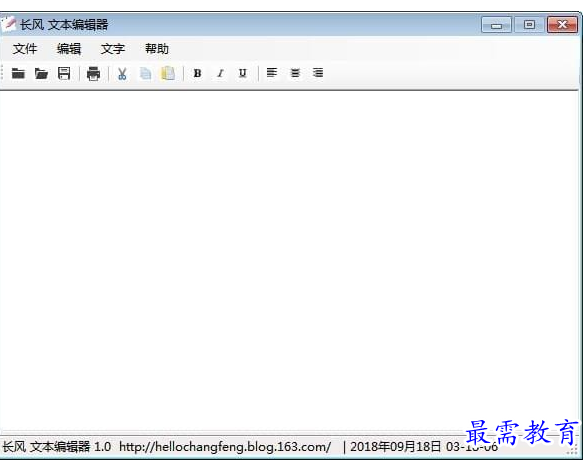Click the New file folder icon
Viewport: 587px width, 464px height.
(x=18, y=73)
